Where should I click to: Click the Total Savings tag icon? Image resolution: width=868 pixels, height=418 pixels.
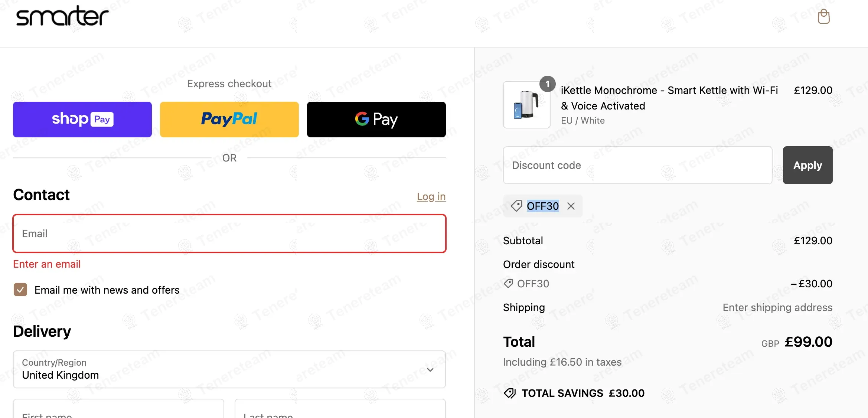[x=510, y=393]
